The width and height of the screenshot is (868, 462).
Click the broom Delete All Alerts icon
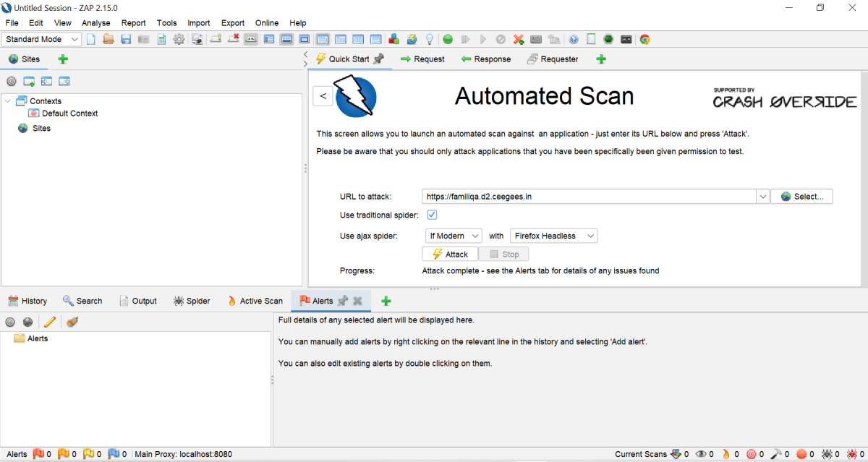[x=72, y=322]
